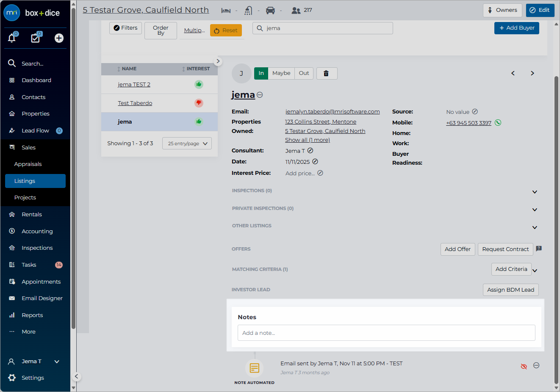This screenshot has height=392, width=560.
Task: Collapse the sidebar with the left chevron
Action: coord(76,376)
